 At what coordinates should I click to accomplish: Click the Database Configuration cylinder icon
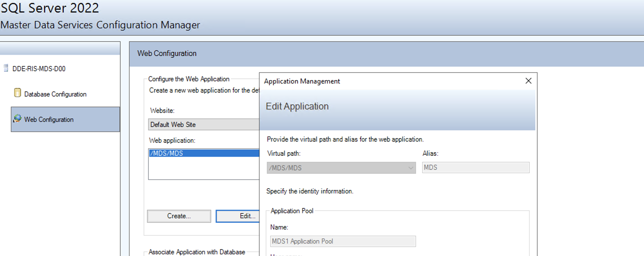tap(17, 93)
